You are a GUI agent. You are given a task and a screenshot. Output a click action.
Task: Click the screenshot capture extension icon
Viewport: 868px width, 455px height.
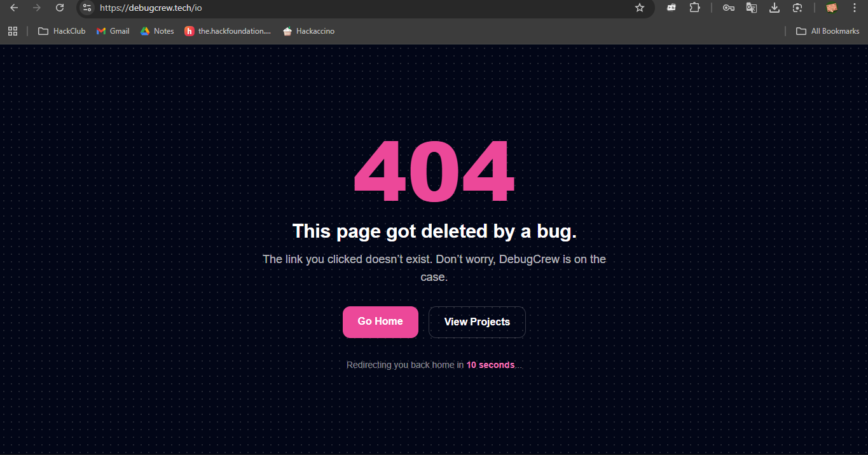[797, 8]
